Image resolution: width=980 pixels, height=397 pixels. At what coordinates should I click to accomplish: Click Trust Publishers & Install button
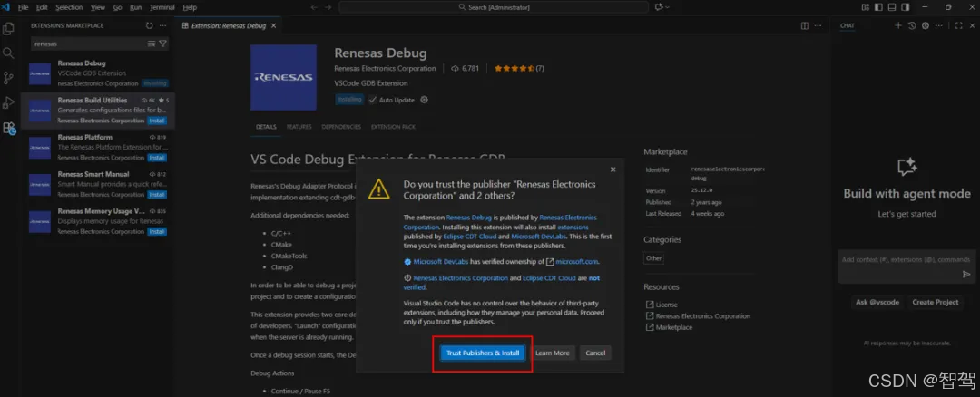point(483,353)
